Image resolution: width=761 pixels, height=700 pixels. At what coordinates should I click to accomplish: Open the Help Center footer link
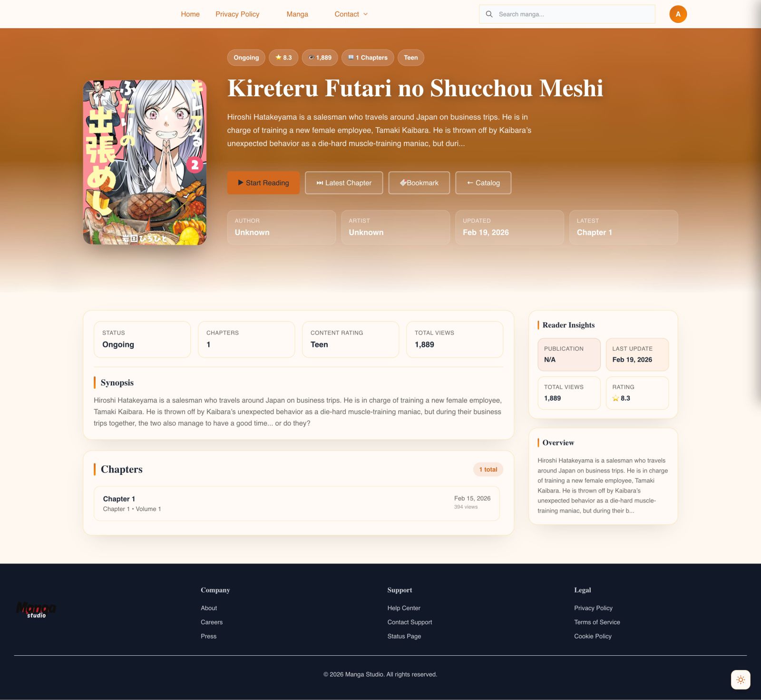[x=404, y=608]
